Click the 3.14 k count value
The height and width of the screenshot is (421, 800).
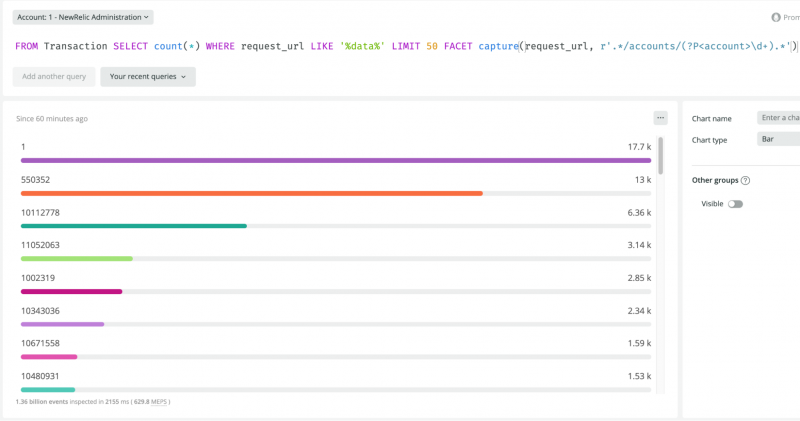(639, 245)
